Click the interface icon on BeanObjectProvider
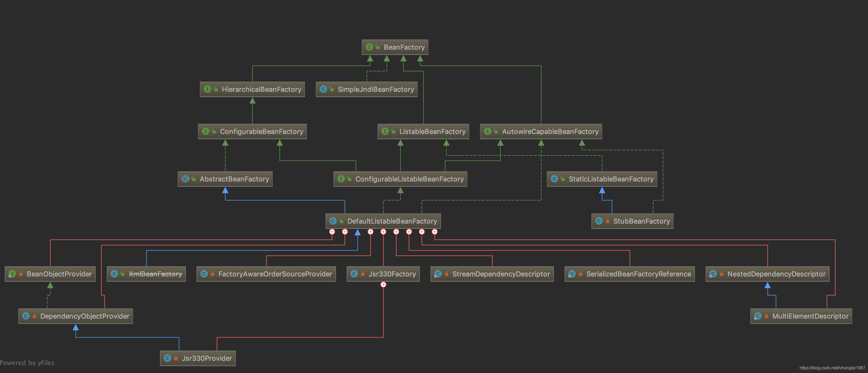 click(x=13, y=274)
